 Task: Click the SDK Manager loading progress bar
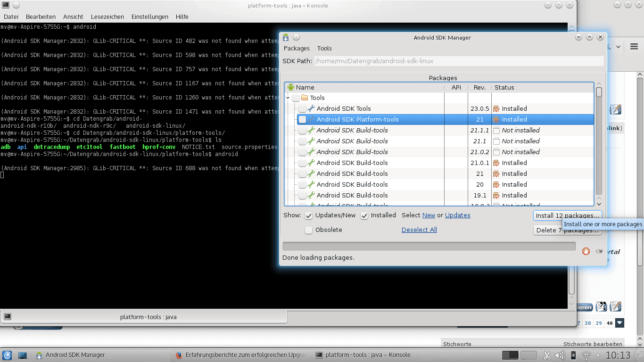click(429, 246)
